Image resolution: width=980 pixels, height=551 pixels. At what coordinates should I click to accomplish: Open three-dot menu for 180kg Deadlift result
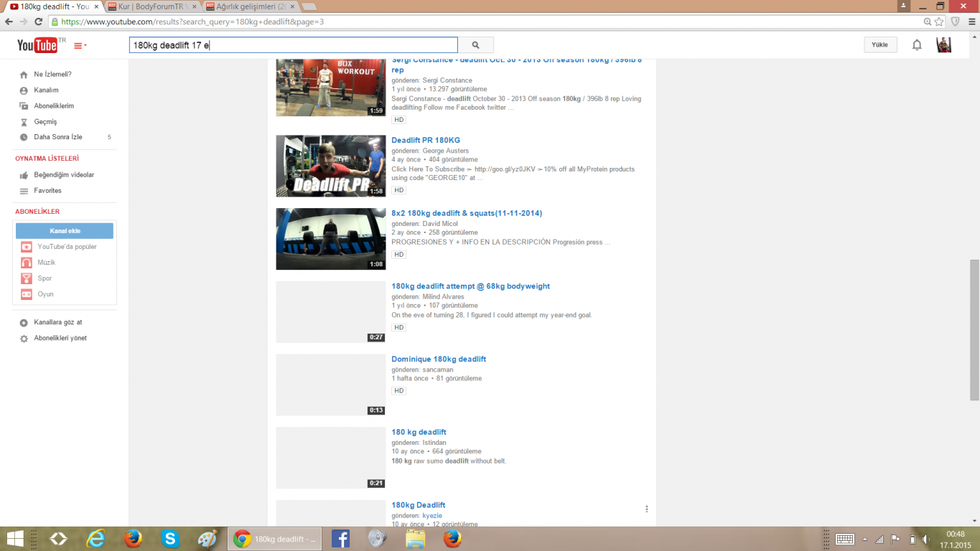646,509
